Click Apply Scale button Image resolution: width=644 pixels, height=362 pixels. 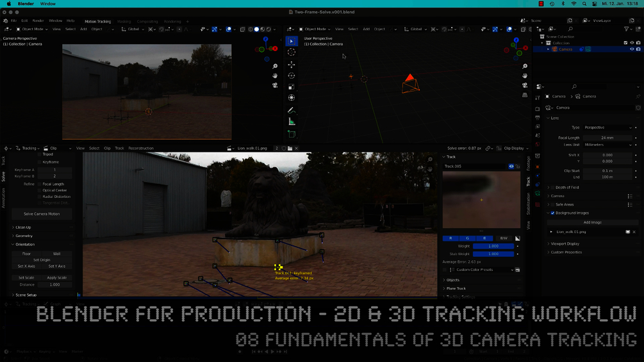coord(56,278)
